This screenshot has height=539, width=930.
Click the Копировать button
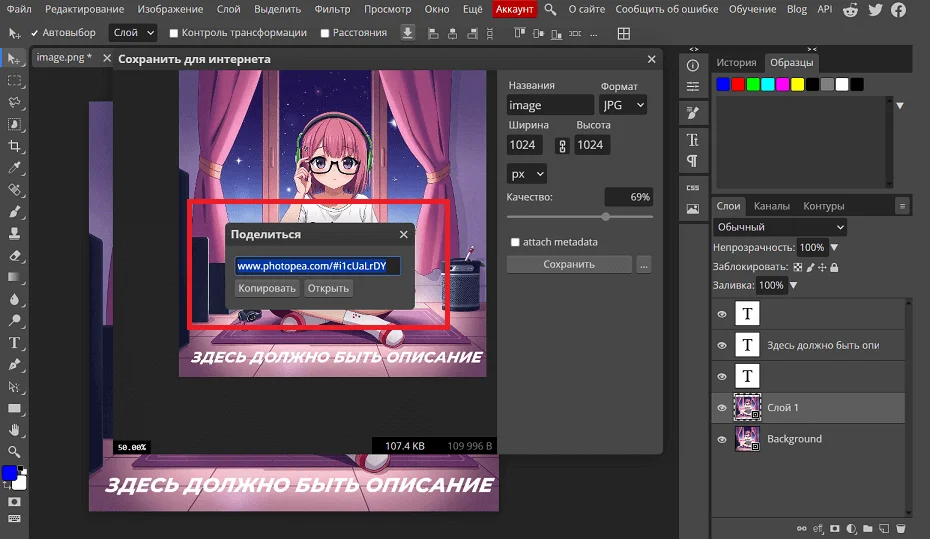(x=267, y=288)
